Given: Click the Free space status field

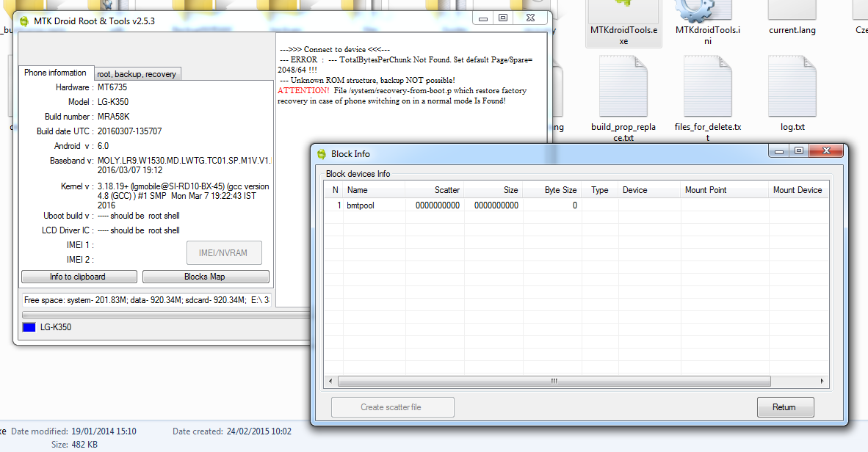Looking at the screenshot, I should tap(147, 300).
